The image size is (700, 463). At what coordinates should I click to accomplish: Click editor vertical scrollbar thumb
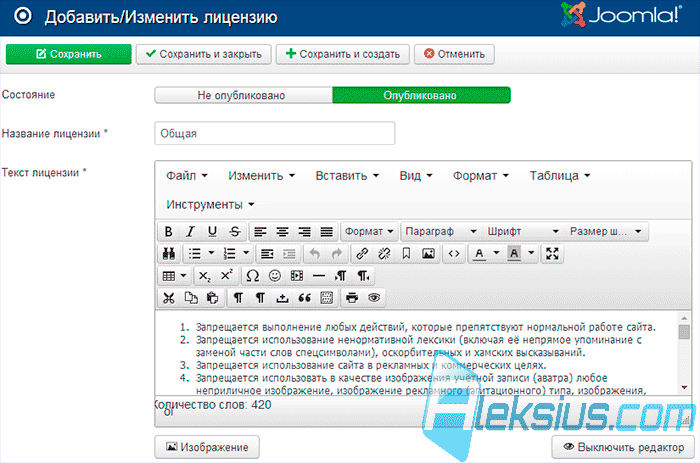coord(683,332)
